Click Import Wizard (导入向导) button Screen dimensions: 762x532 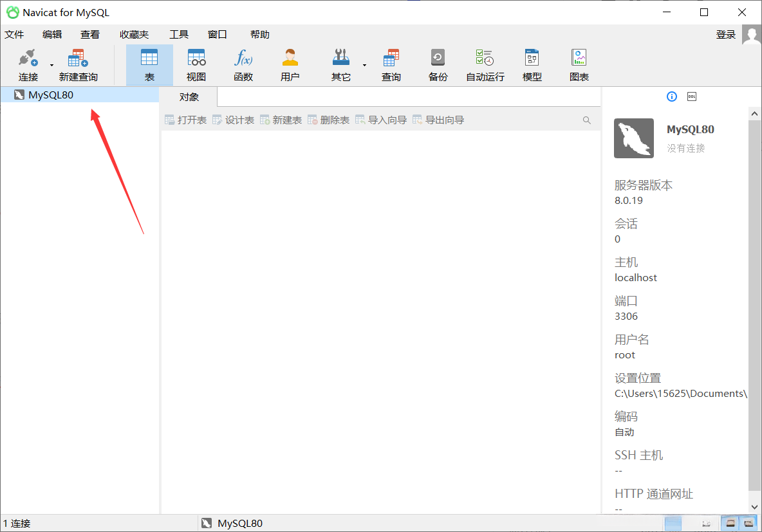point(381,120)
